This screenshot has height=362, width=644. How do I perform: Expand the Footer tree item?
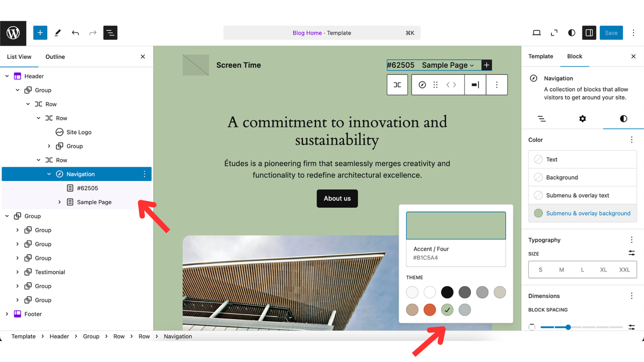pyautogui.click(x=7, y=314)
